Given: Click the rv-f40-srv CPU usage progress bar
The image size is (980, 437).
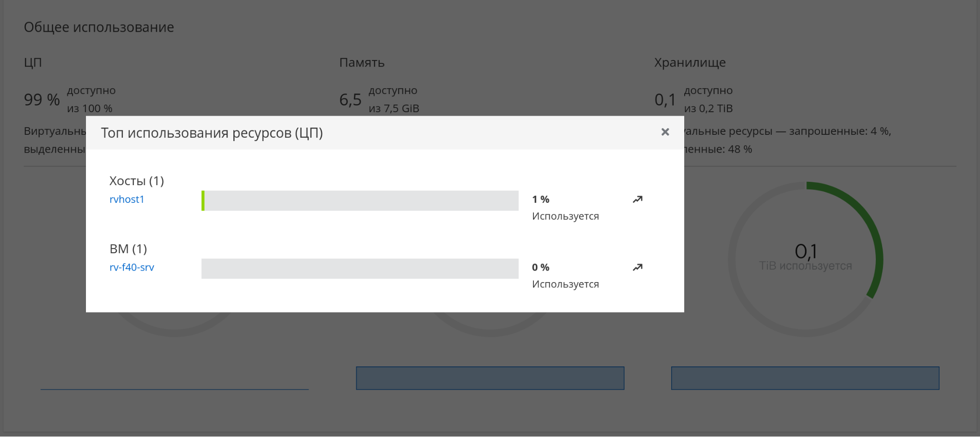Looking at the screenshot, I should pos(360,269).
